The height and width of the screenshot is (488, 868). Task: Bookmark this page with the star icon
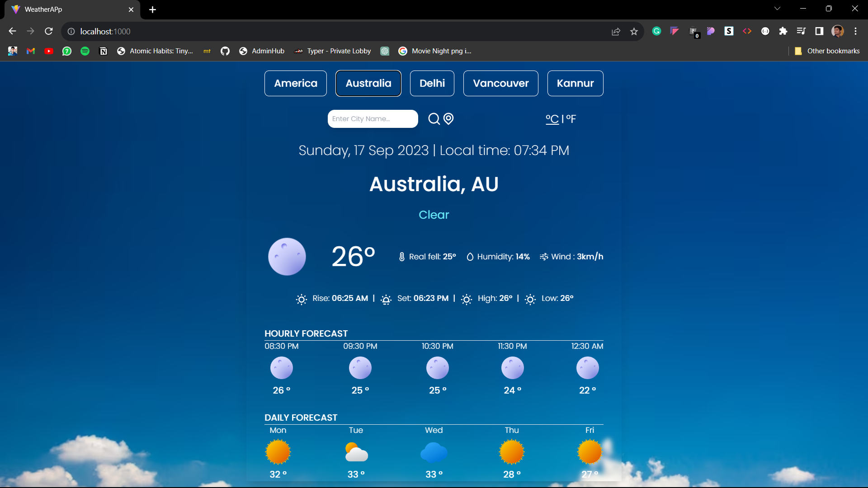point(634,32)
